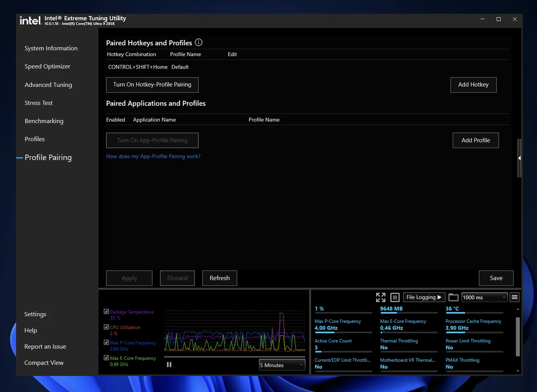537x392 pixels.
Task: Open the 1000 ms polling interval dropdown
Action: (x=484, y=297)
